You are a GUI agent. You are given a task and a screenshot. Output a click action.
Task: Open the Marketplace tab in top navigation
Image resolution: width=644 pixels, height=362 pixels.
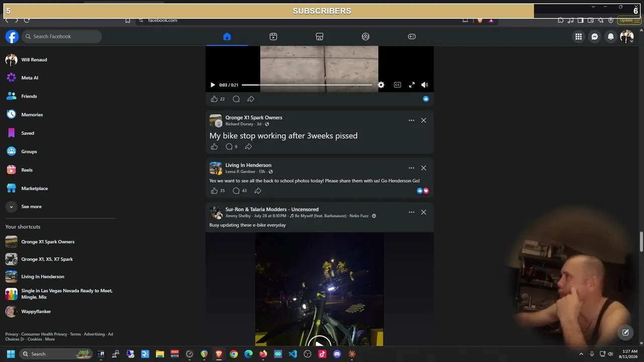[319, 36]
